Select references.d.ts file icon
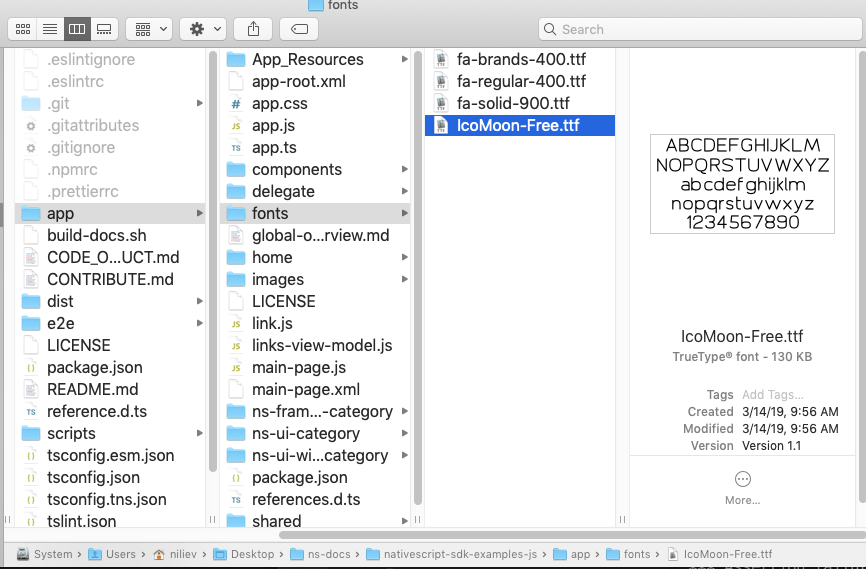This screenshot has width=866, height=569. click(236, 499)
